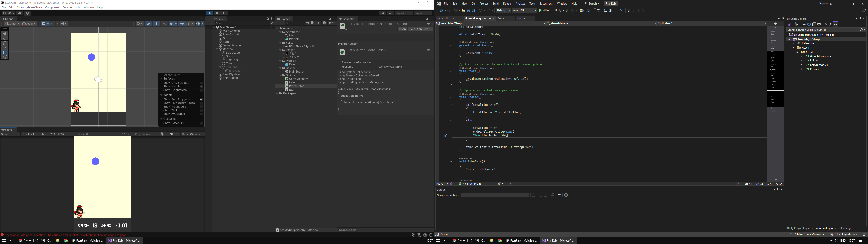868x244 pixels.
Task: Uncheck Show Path Polygons checkbox
Action: (201, 99)
